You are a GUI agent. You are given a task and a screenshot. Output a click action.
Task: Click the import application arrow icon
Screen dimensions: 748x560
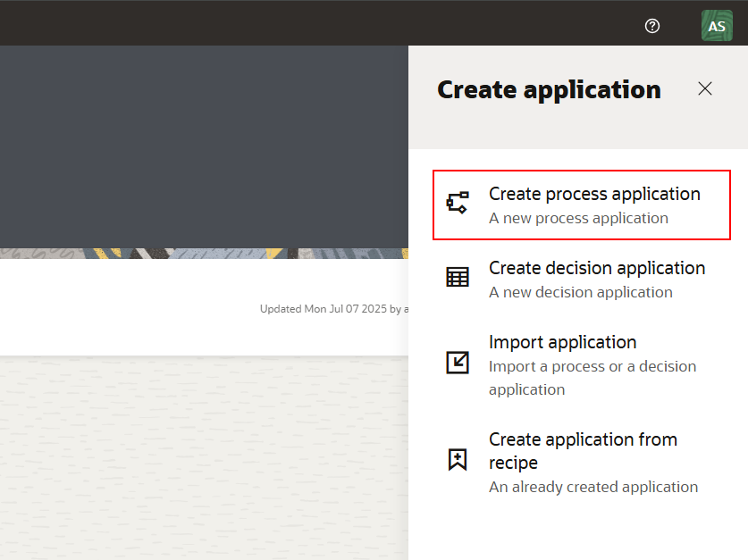click(x=458, y=362)
